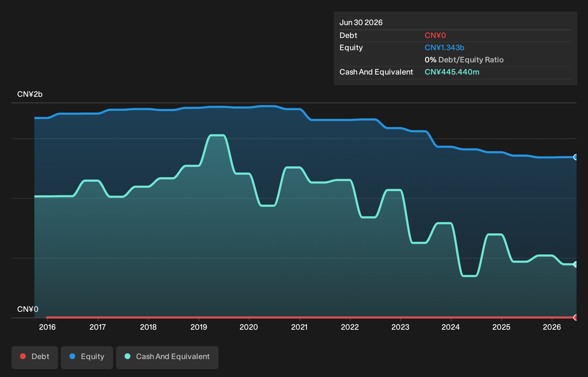Click the teal Cash And Equivalent legend dot
Viewport: 588px width, 377px height.
tap(127, 356)
